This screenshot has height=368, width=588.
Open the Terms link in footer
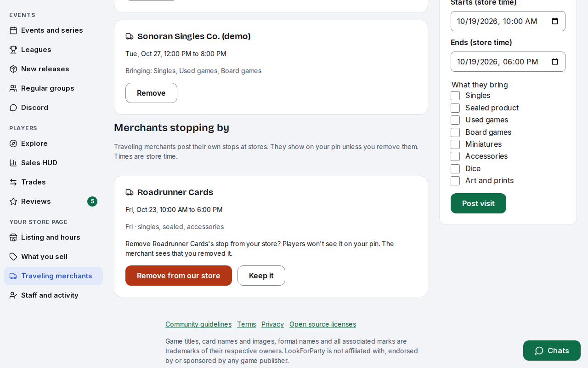[247, 324]
